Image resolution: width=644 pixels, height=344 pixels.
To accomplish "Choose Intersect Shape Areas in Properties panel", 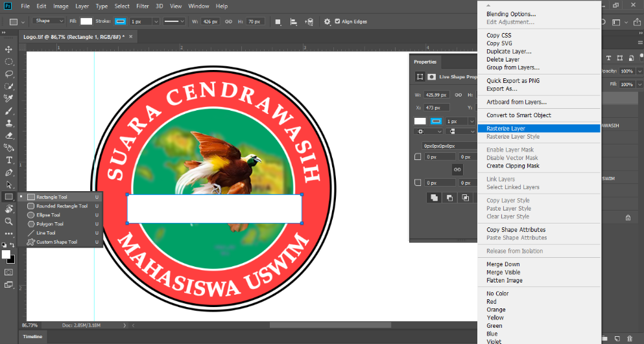I will click(x=466, y=198).
